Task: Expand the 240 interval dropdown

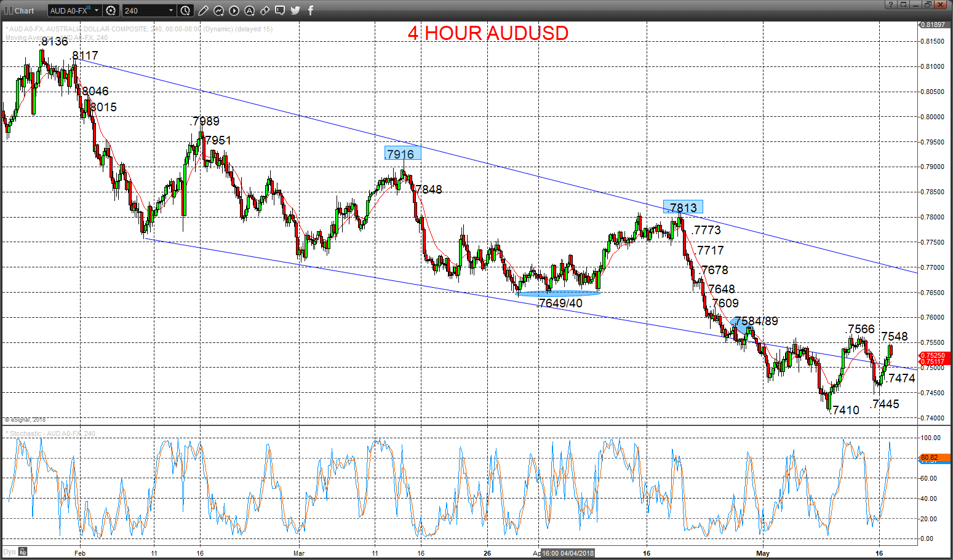Action: (171, 10)
